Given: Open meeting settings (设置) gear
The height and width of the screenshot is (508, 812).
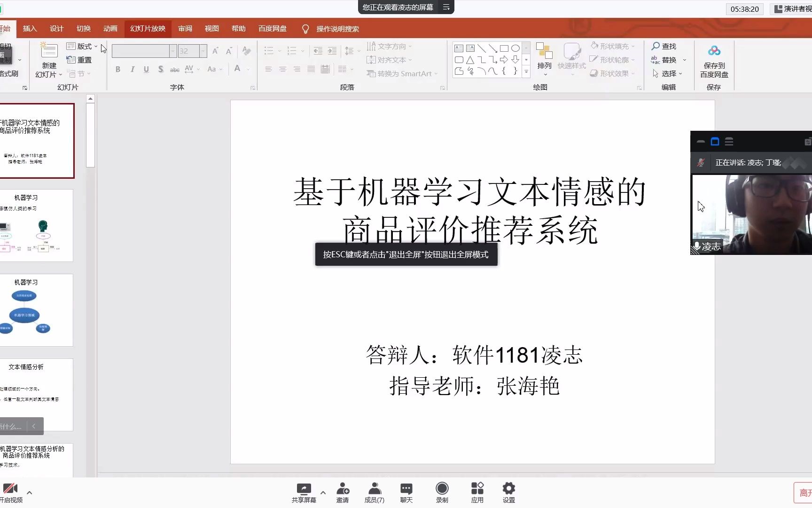Looking at the screenshot, I should click(508, 490).
